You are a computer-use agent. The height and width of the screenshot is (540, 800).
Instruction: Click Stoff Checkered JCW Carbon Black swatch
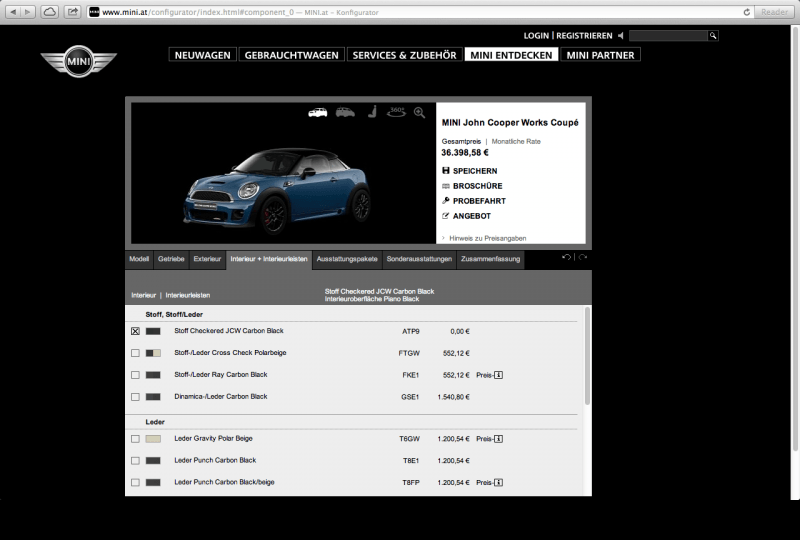(x=153, y=331)
